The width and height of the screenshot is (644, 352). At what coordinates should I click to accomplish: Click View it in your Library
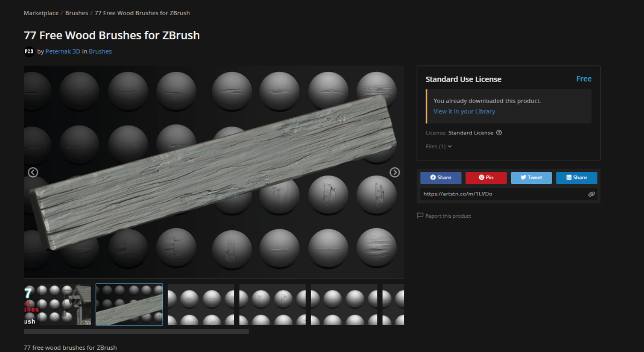click(x=464, y=112)
